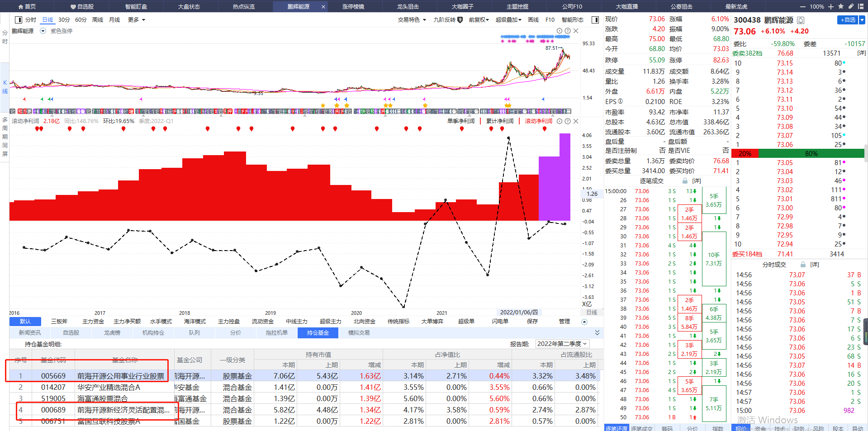The image size is (868, 431).
Task: Toggle 累计净利润 view
Action: click(x=499, y=121)
